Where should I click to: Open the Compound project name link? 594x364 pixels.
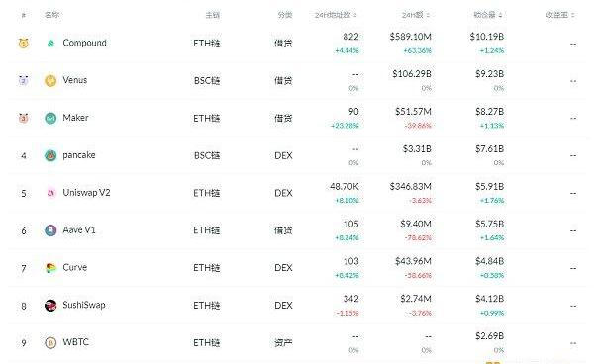click(x=84, y=43)
